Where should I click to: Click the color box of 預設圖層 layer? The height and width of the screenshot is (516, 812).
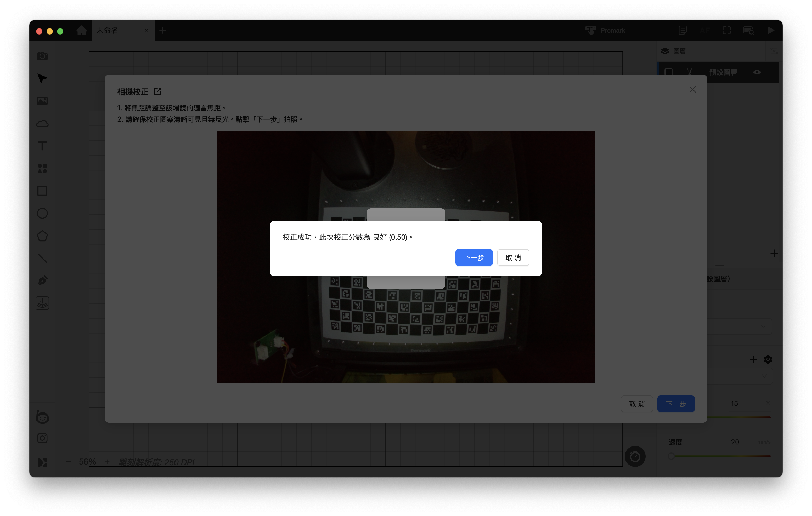pos(668,72)
